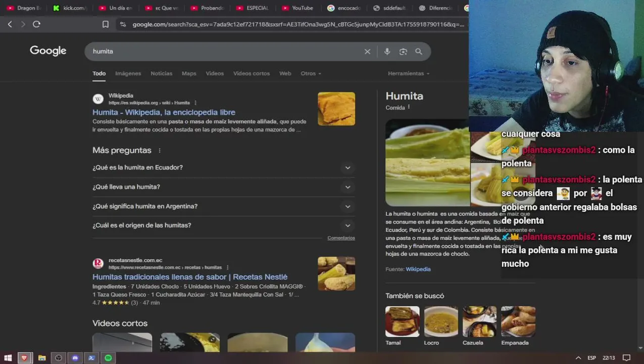The width and height of the screenshot is (644, 364).
Task: Expand '¿Qué lleva una humita?' question
Action: [x=223, y=187]
